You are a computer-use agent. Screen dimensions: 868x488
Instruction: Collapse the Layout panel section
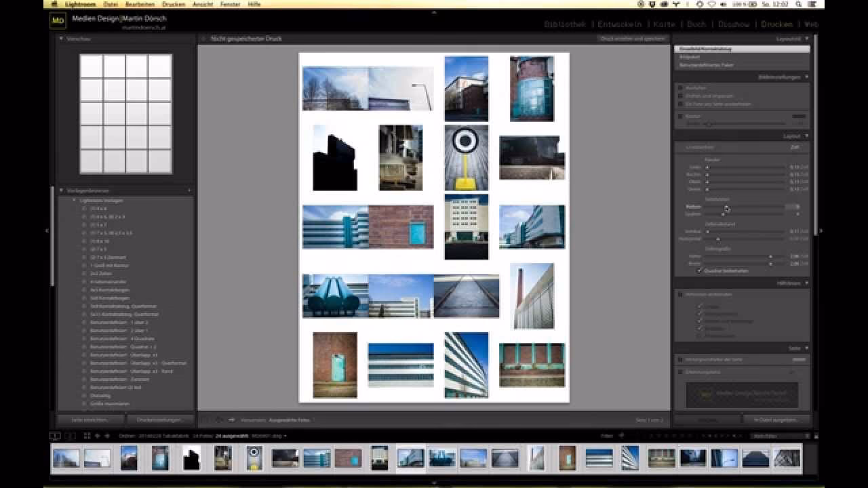[806, 136]
